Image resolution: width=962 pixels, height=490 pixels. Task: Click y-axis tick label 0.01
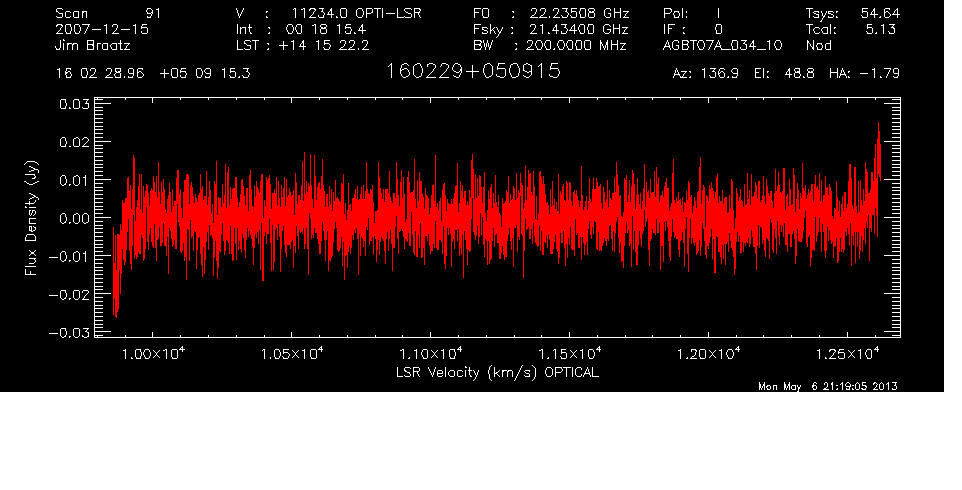point(74,180)
